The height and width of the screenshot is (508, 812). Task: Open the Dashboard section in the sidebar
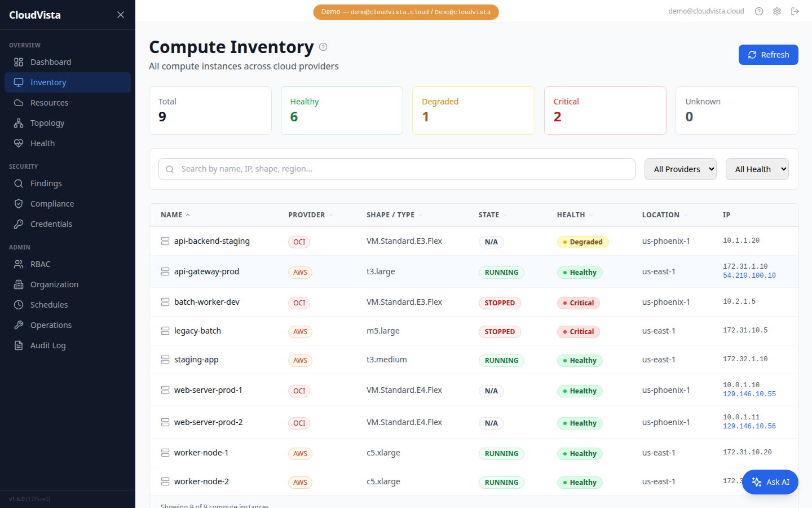pos(50,62)
